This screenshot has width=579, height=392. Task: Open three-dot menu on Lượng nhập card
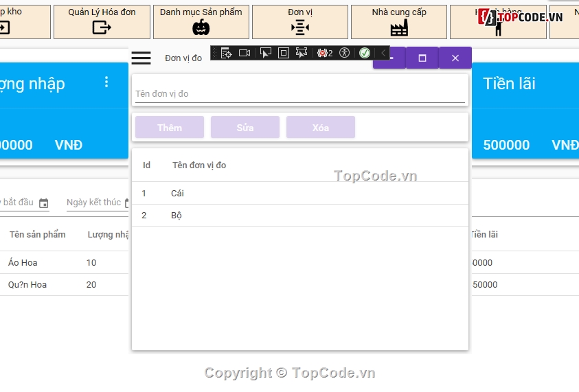tap(106, 82)
